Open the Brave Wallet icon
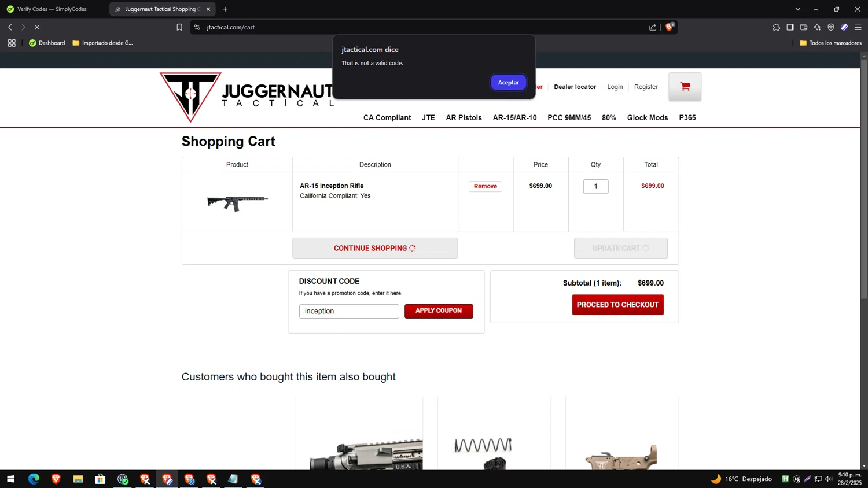 [804, 27]
